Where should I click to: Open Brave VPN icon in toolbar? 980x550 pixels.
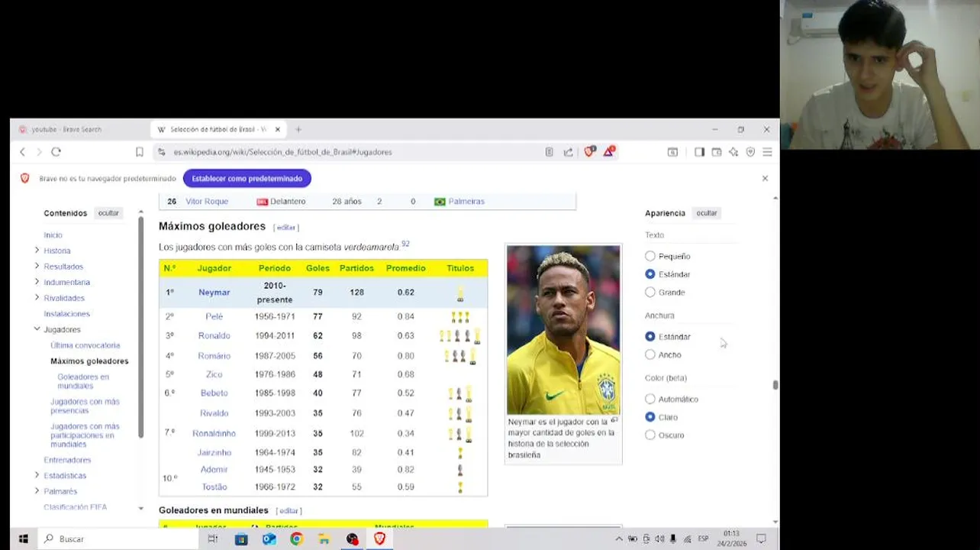tap(750, 152)
